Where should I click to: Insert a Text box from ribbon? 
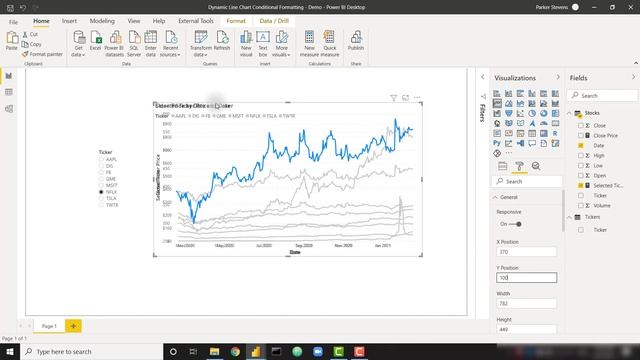point(263,43)
